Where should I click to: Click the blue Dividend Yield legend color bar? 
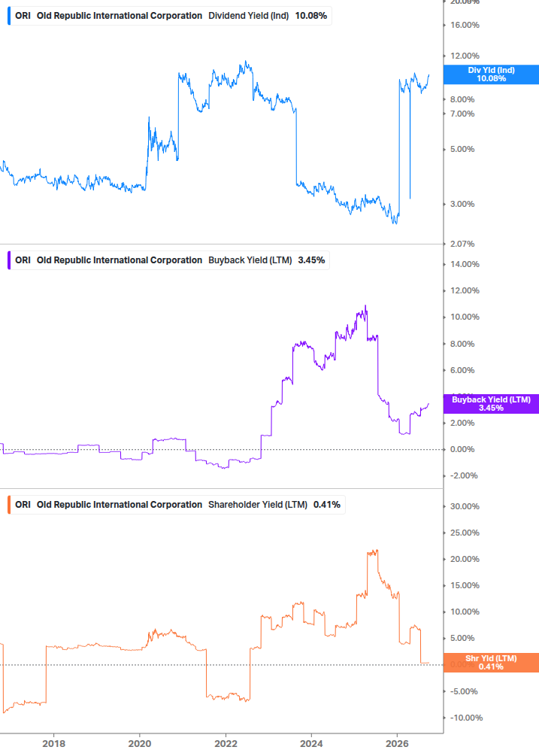(9, 16)
